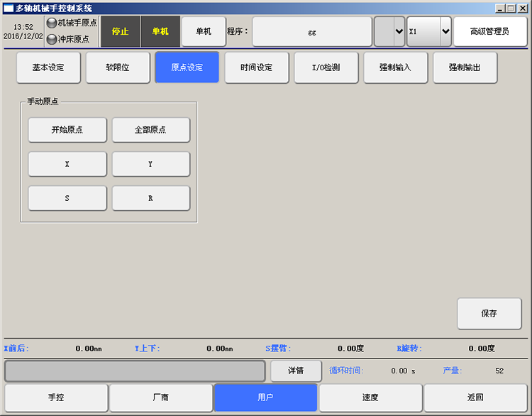Screen dimensions: 532x416
Task: Click the program name field showing gg
Action: [x=312, y=31]
